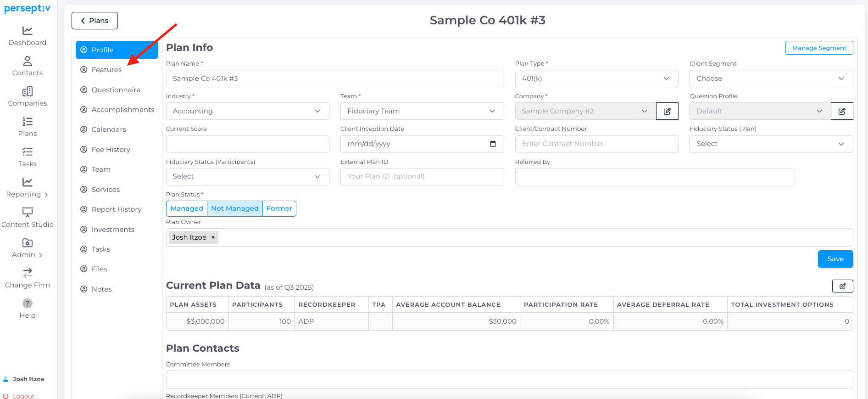Open the Industry Accounting dropdown

click(x=247, y=111)
